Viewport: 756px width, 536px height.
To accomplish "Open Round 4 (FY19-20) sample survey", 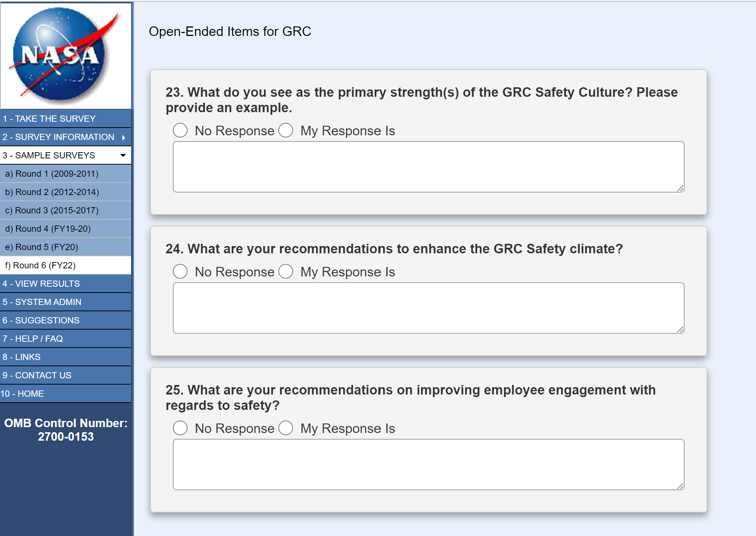I will (48, 229).
